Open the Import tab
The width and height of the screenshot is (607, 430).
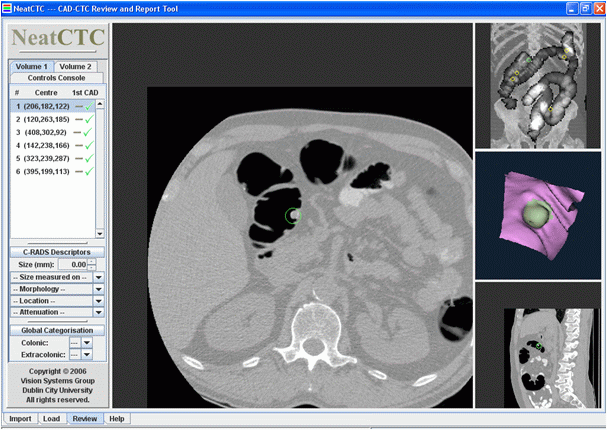20,419
